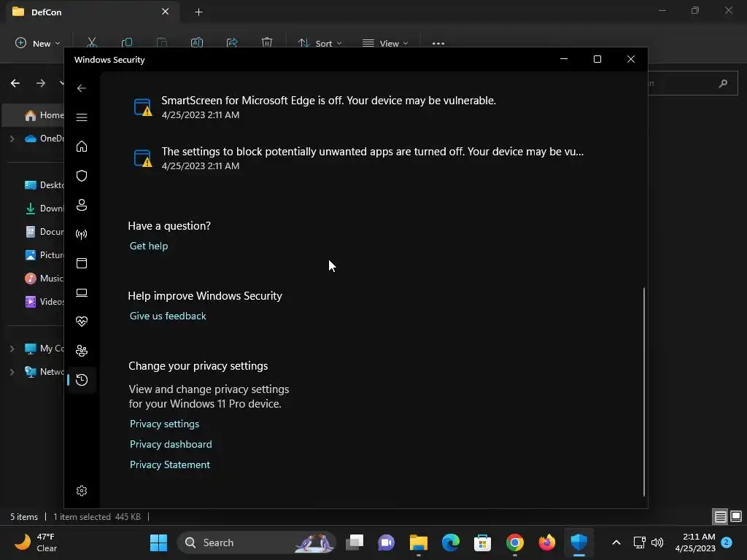Click Cut icon in File Explorer toolbar

coord(91,42)
